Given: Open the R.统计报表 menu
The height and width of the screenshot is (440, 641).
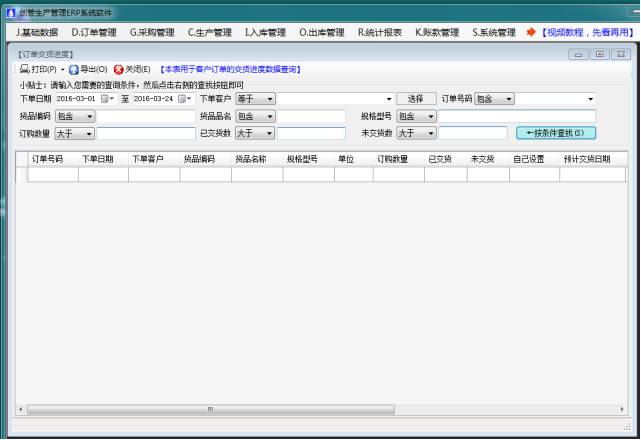Looking at the screenshot, I should (x=380, y=32).
